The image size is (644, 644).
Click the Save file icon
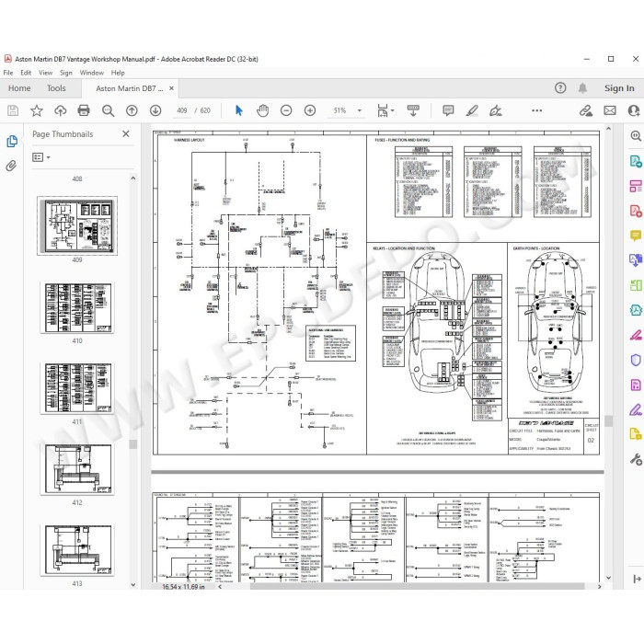click(13, 110)
